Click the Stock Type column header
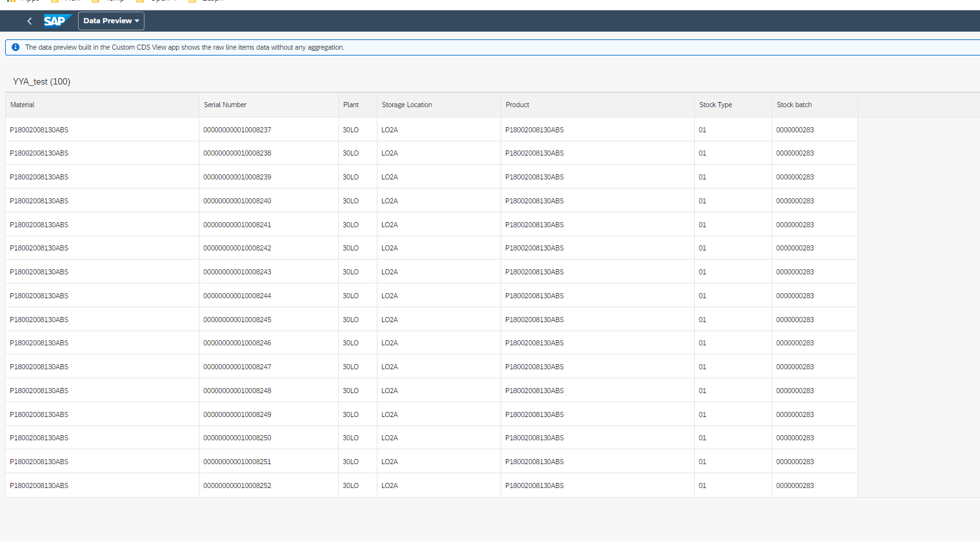The width and height of the screenshot is (980, 541). coord(715,105)
